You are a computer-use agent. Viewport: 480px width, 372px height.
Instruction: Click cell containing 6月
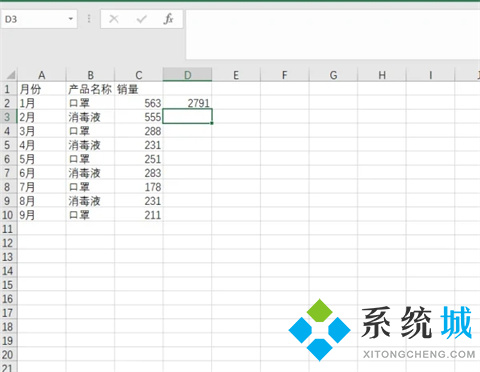[x=42, y=173]
